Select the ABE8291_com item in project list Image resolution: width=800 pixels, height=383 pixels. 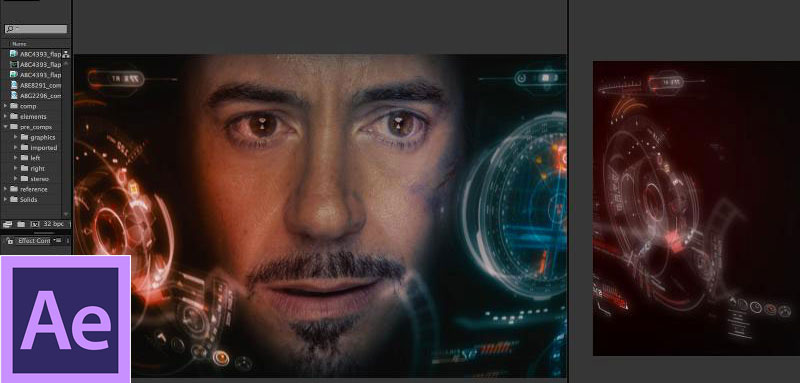point(40,85)
